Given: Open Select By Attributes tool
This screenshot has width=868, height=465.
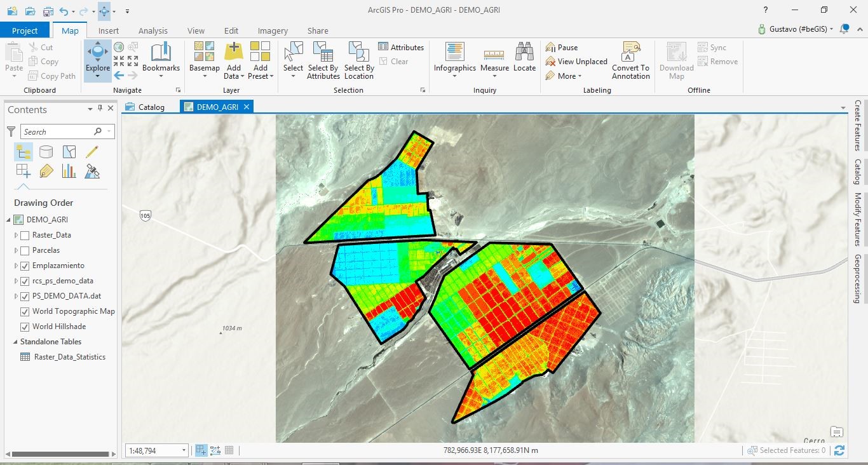Looking at the screenshot, I should coord(323,53).
